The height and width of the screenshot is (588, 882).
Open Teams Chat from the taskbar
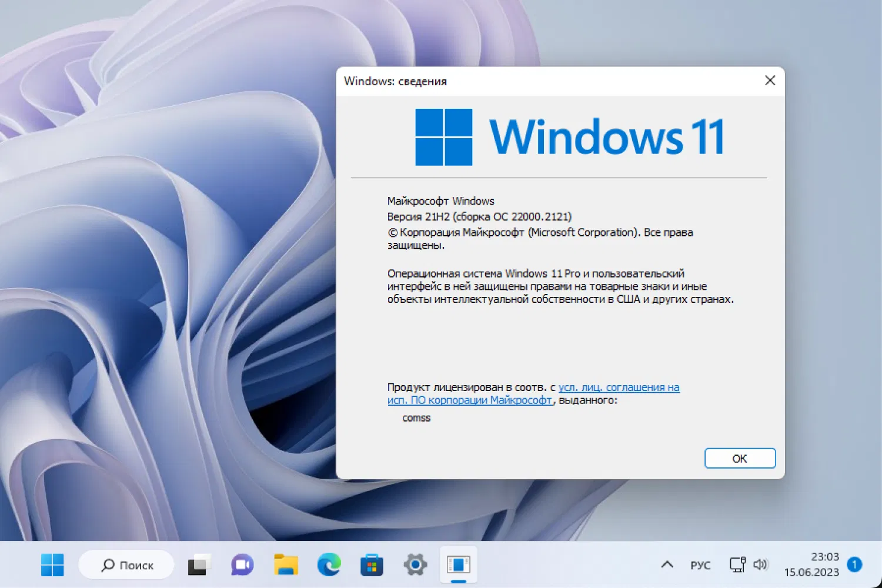(242, 564)
